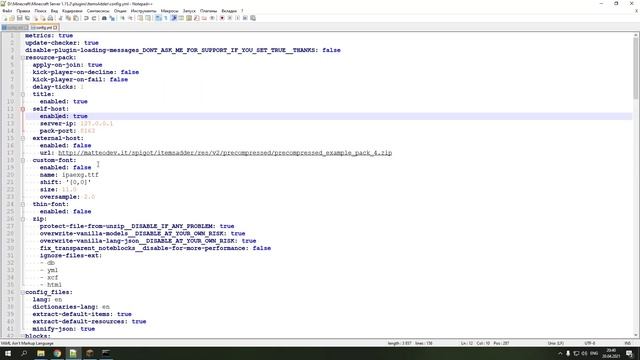Click the Unix (LF) status bar field
The width and height of the screenshot is (640, 360).
tap(556, 343)
